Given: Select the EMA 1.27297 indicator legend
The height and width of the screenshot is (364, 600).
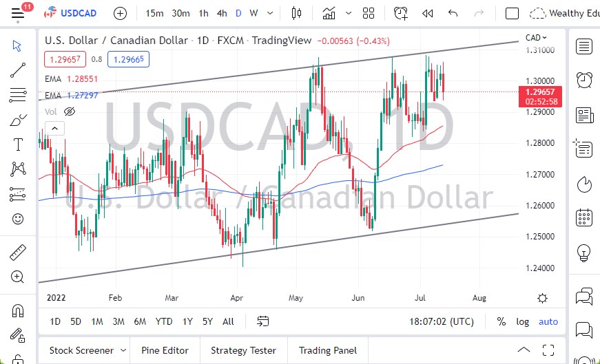Looking at the screenshot, I should pyautogui.click(x=71, y=95).
